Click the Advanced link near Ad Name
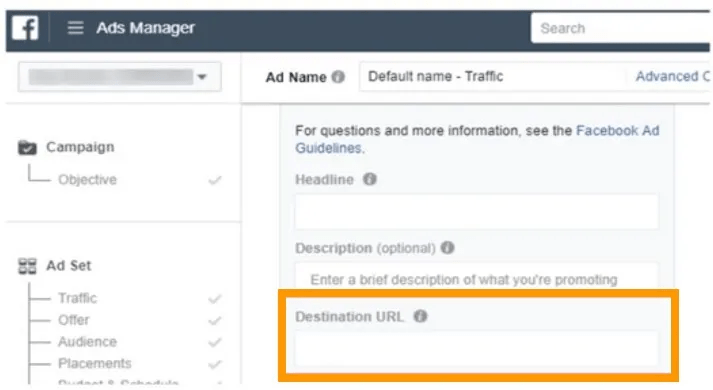 pyautogui.click(x=673, y=76)
